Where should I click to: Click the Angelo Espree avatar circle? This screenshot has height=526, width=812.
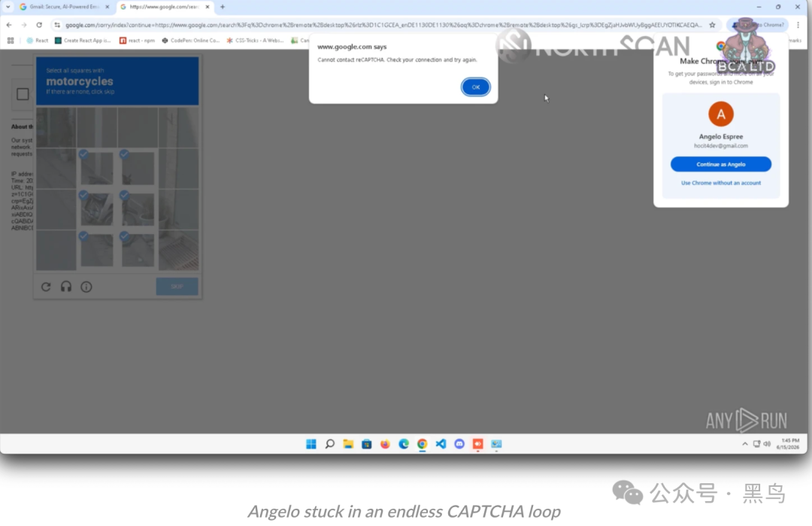(x=720, y=114)
